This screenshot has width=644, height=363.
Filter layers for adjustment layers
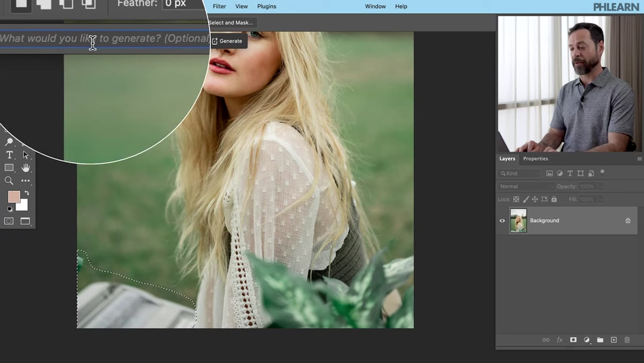pyautogui.click(x=560, y=173)
